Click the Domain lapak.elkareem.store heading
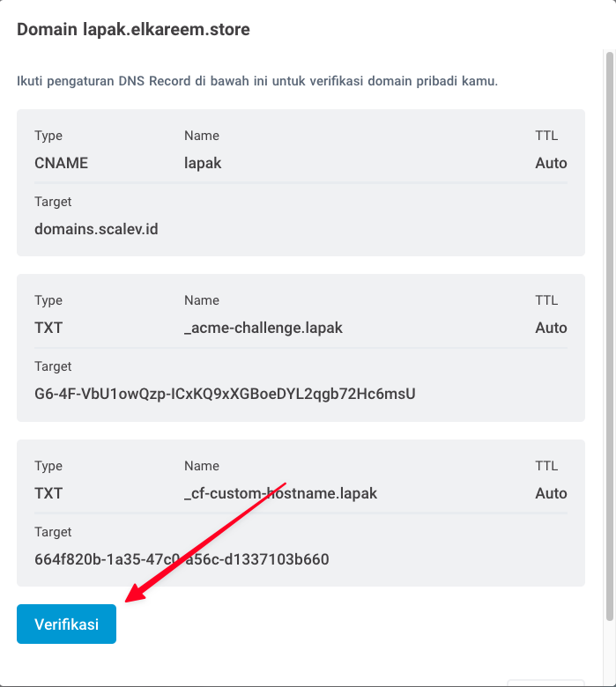616x687 pixels. [133, 29]
